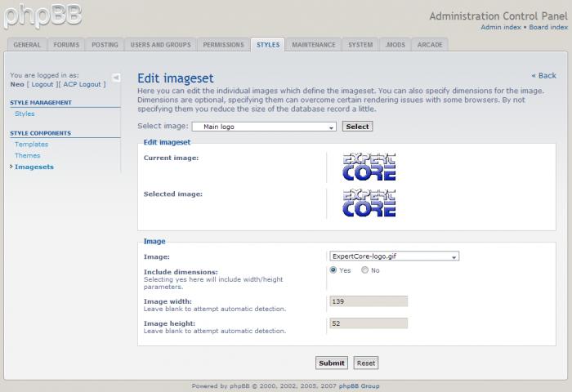Click the current image logo thumbnail
The image size is (572, 392).
[x=369, y=167]
